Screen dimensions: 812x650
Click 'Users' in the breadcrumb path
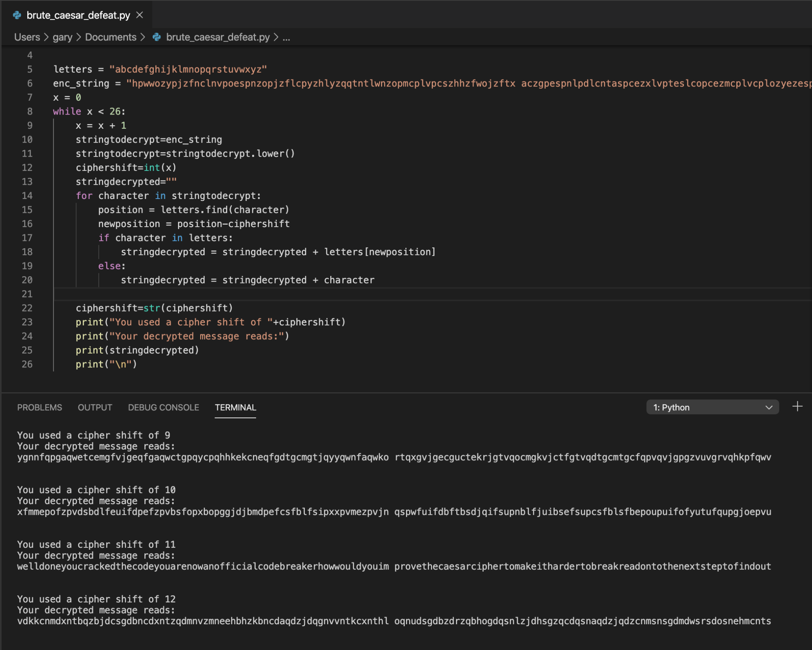point(27,37)
